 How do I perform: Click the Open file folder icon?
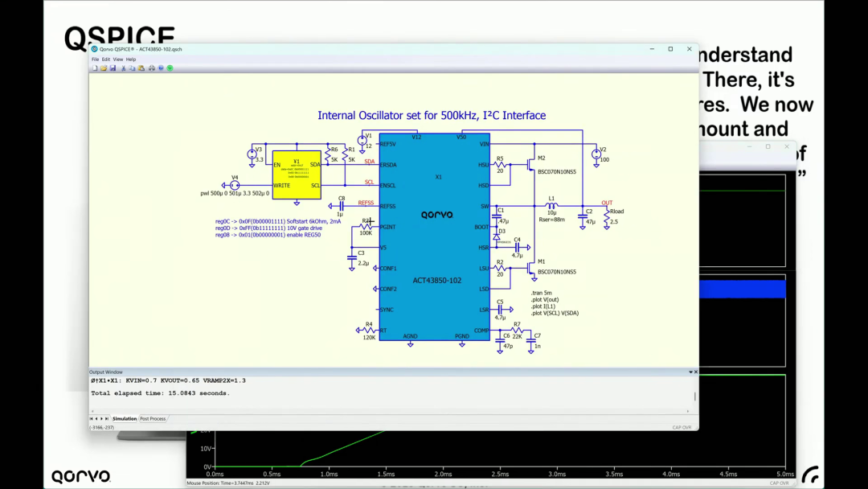tap(104, 68)
